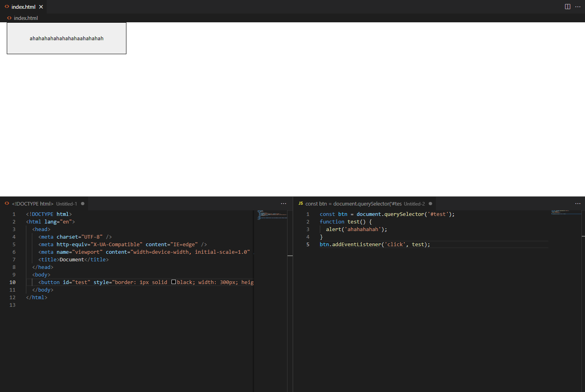Click the ahahahahah button in the preview

coord(66,38)
